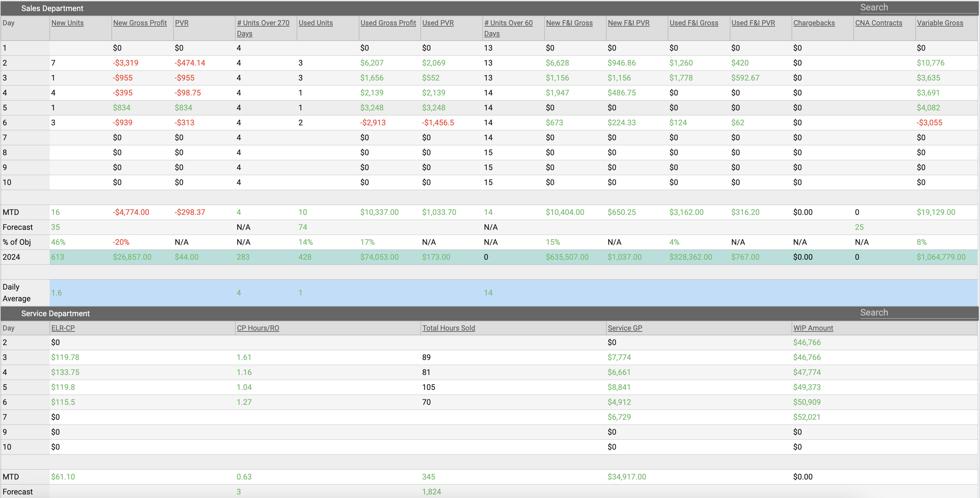Click MTD Variable Gross $19,129.00
980x498 pixels.
[x=936, y=213]
